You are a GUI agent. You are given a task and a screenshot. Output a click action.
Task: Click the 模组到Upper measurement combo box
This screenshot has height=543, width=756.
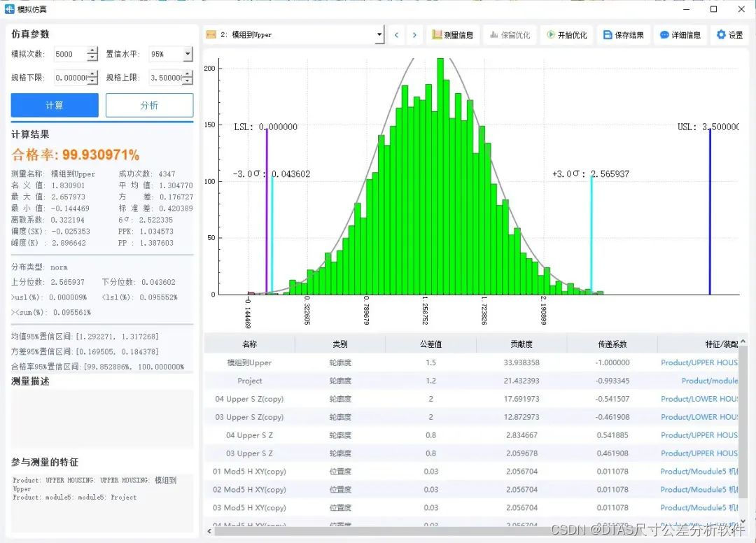point(294,35)
